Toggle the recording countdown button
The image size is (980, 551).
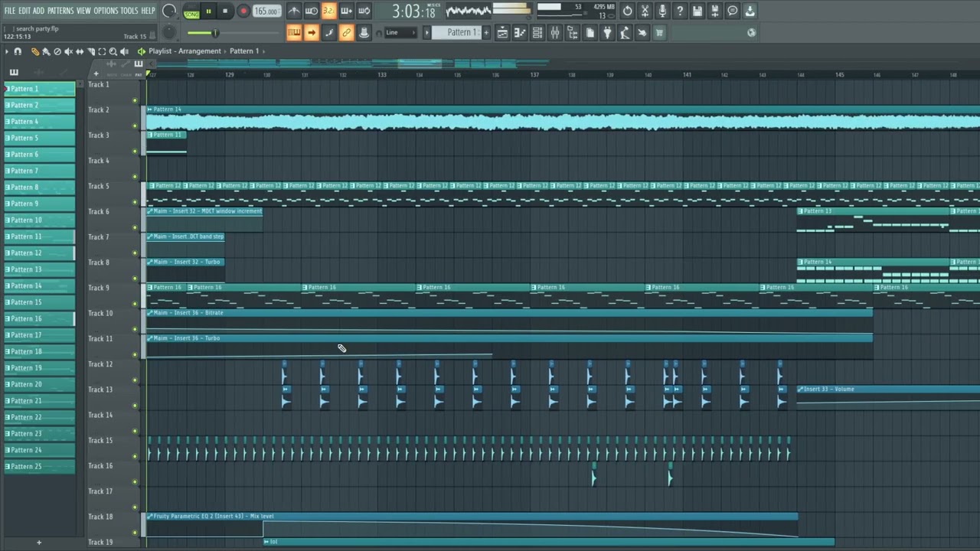click(329, 11)
